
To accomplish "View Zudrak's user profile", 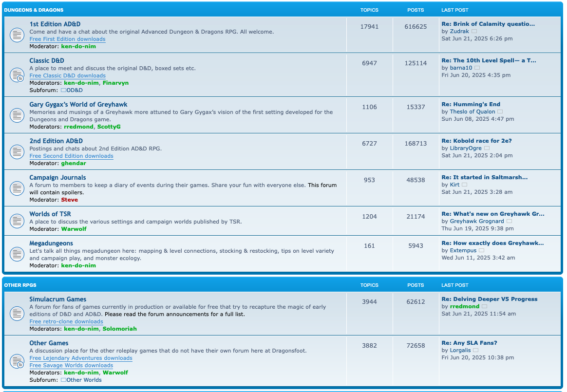I will coord(459,32).
